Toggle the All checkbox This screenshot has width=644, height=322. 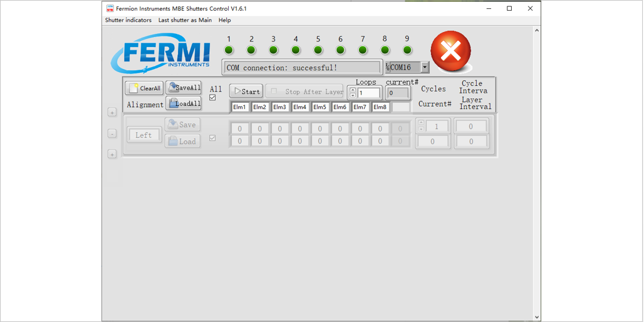(212, 97)
